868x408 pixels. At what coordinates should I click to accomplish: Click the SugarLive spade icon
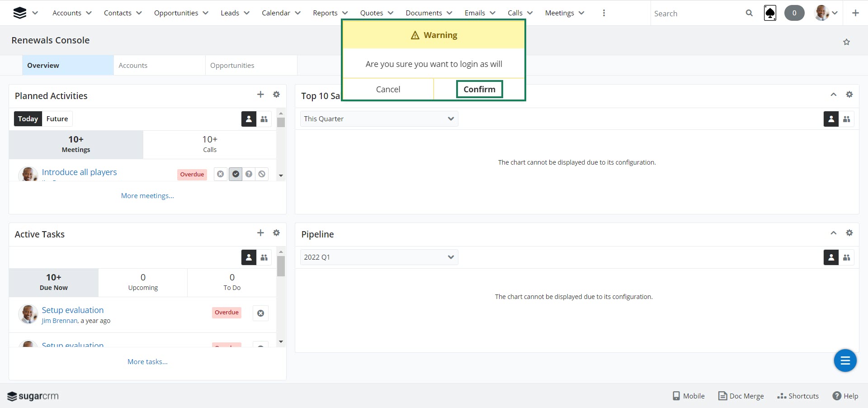[770, 13]
